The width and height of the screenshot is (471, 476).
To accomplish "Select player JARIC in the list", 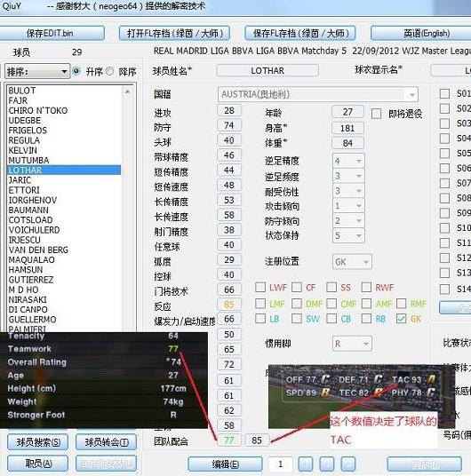I will click(20, 180).
